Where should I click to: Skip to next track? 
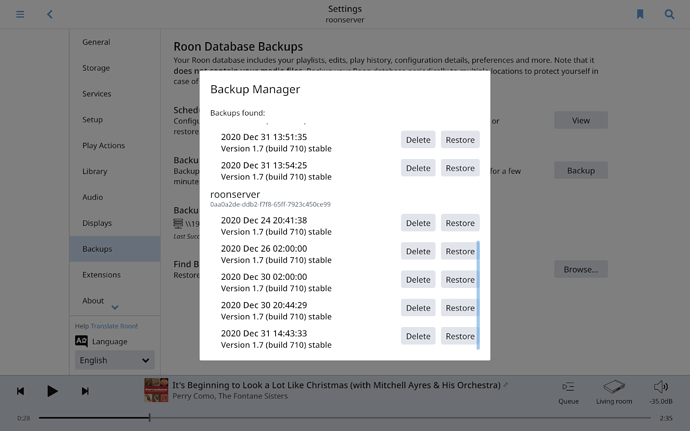(85, 391)
